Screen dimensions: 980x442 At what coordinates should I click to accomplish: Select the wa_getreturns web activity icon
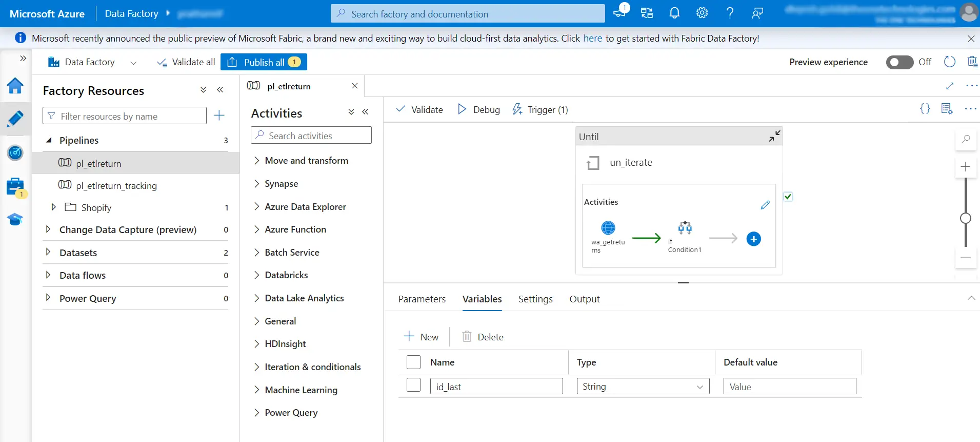click(608, 227)
